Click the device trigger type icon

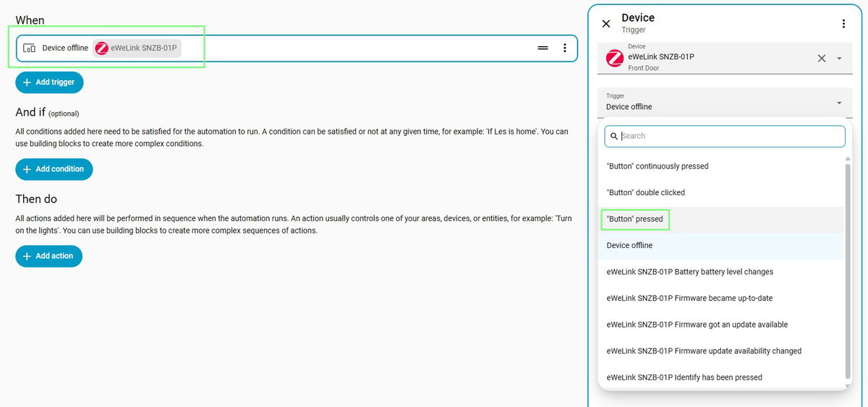pyautogui.click(x=30, y=48)
